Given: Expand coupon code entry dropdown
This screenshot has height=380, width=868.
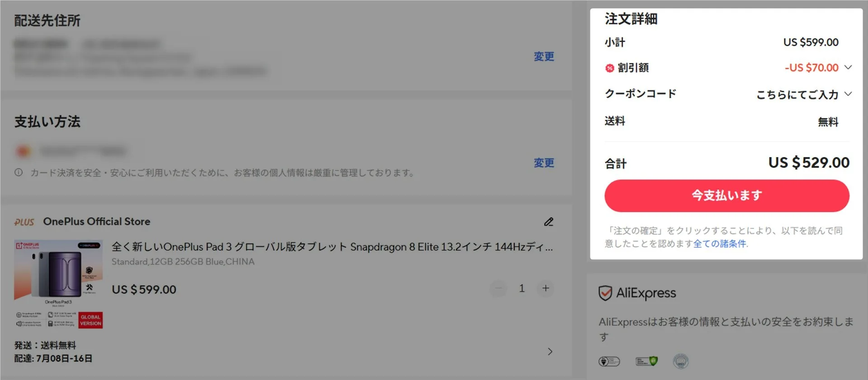Looking at the screenshot, I should (848, 94).
